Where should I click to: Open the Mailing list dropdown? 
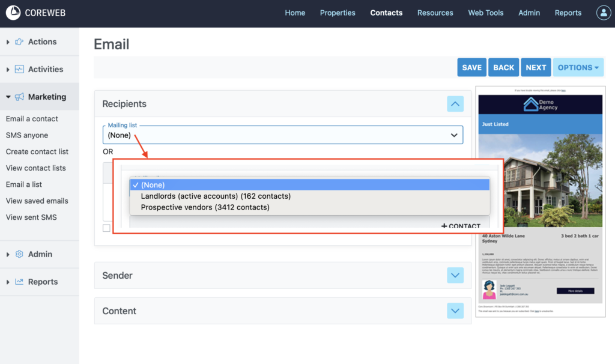click(282, 135)
